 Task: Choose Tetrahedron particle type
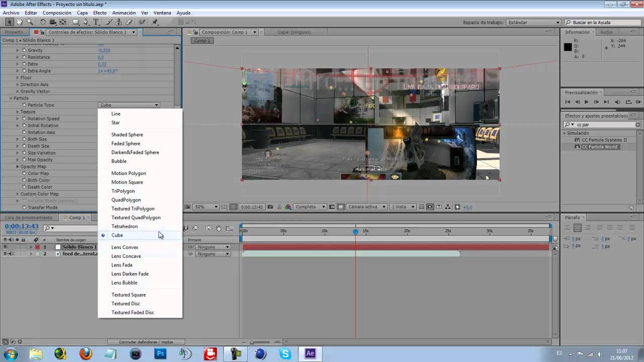pyautogui.click(x=124, y=226)
